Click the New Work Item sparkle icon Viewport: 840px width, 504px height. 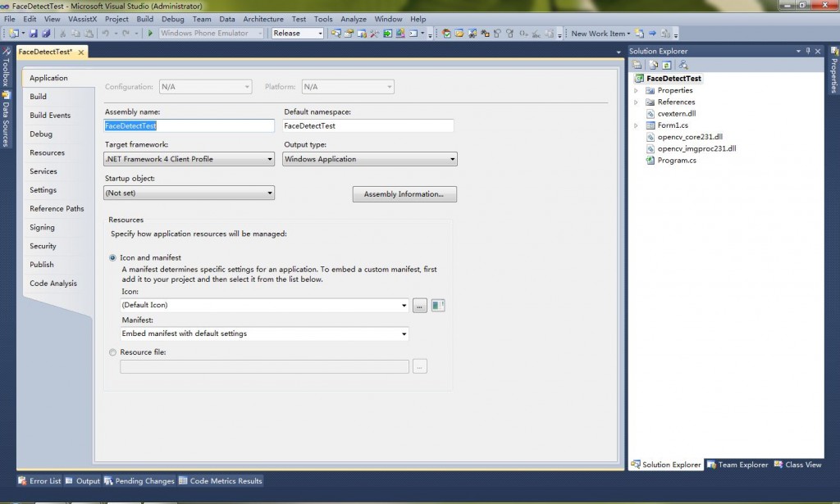click(639, 33)
